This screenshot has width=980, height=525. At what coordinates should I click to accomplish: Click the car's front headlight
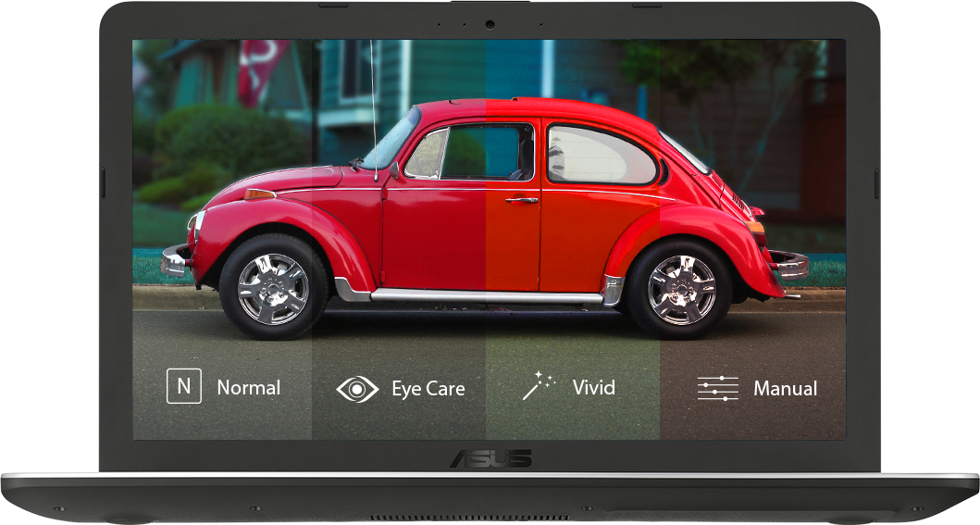(196, 224)
